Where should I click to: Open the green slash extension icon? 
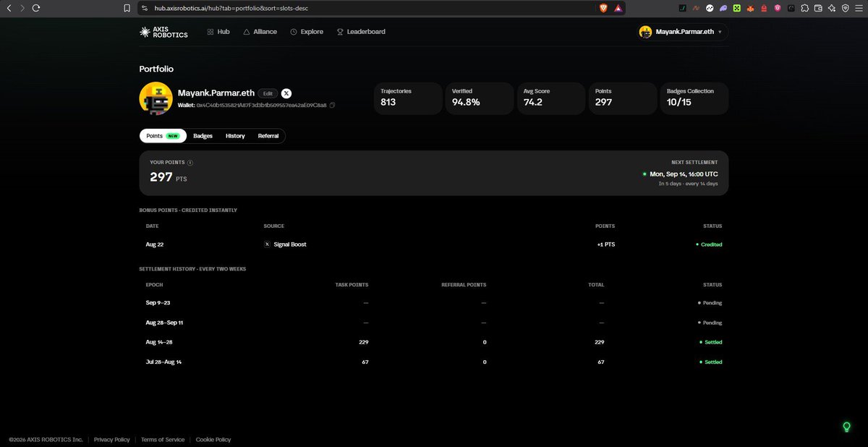click(682, 8)
